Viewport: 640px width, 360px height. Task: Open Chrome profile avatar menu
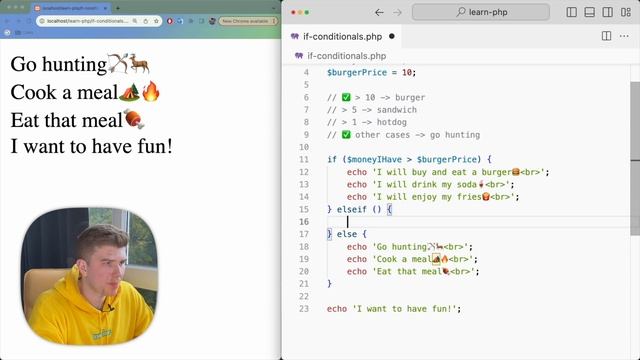[x=212, y=21]
